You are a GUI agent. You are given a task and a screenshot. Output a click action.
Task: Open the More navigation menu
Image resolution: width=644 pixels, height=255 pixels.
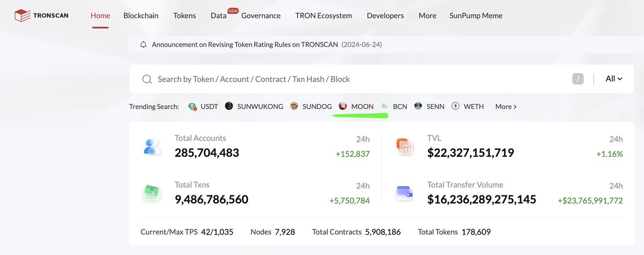pos(428,16)
